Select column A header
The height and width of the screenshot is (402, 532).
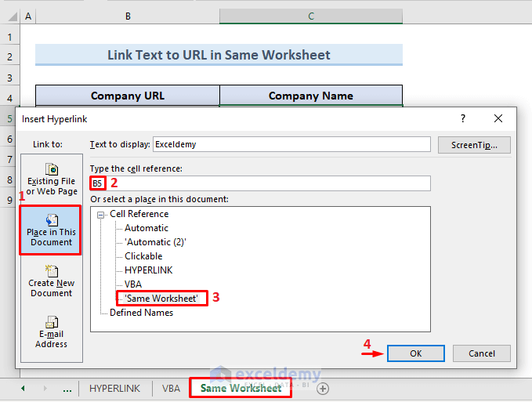[x=28, y=16]
